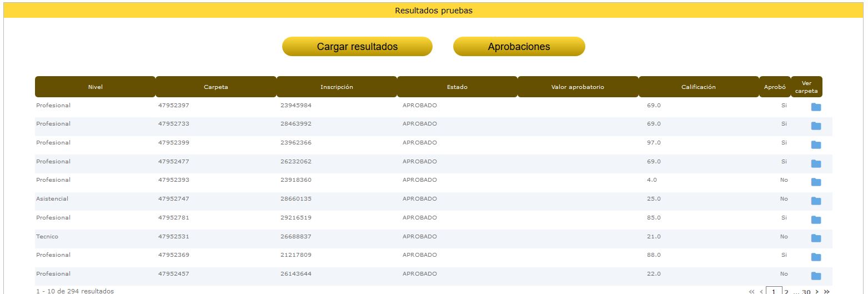
Task: Open folder icon for carpeta 47952369
Action: tap(816, 257)
